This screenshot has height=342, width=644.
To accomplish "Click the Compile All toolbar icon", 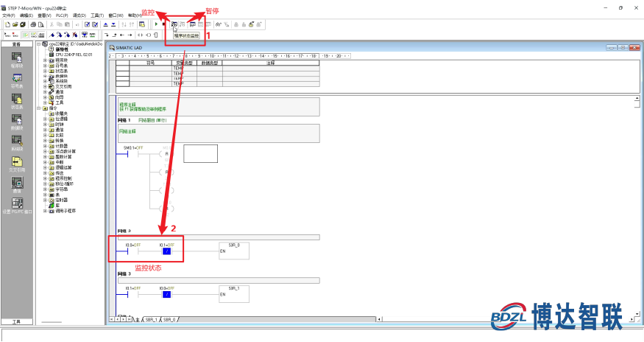I will pos(95,25).
